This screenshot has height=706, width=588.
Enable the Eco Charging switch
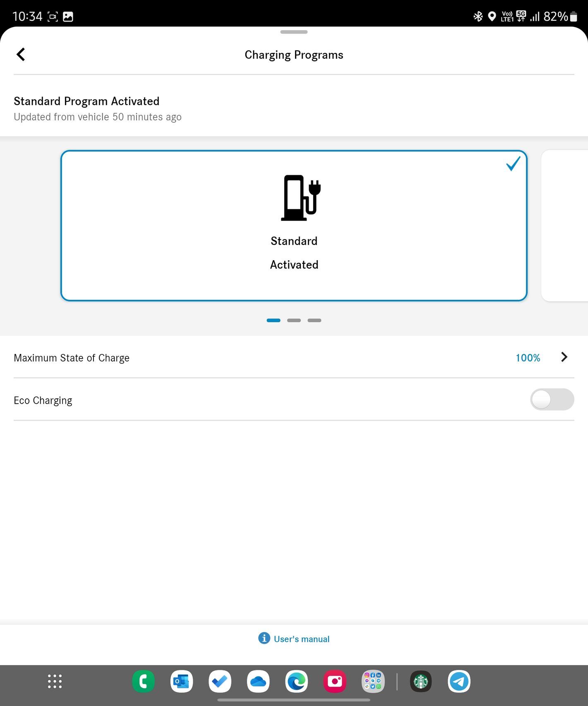click(552, 400)
